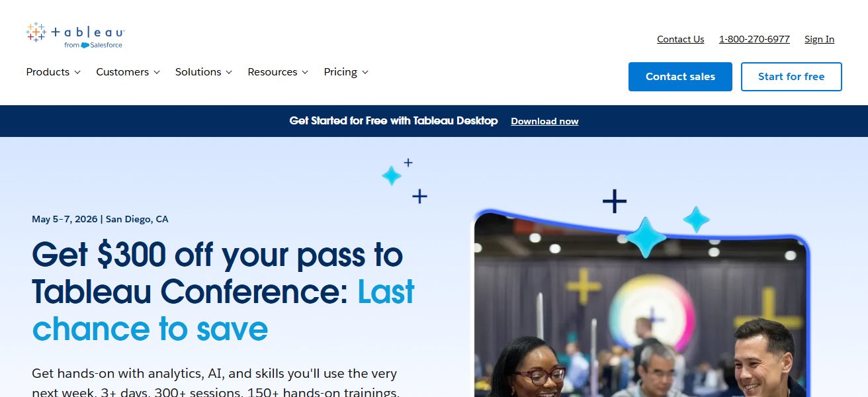868x397 pixels.
Task: Expand the Solutions dropdown chevron
Action: coord(229,72)
